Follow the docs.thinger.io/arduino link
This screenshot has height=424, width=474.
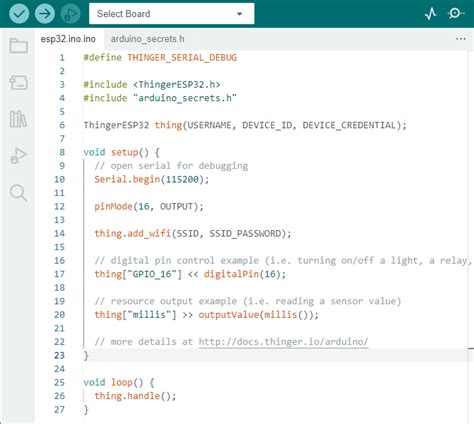coord(283,342)
